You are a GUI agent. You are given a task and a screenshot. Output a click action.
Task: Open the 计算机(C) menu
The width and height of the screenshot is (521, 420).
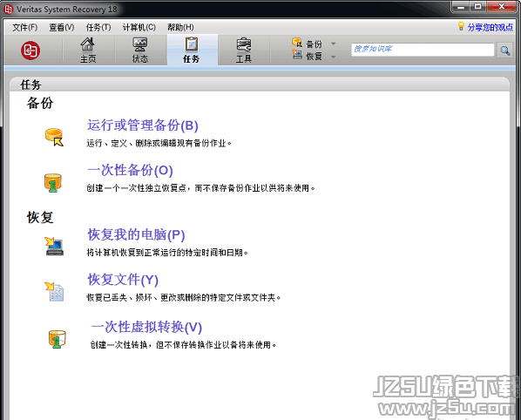(139, 27)
